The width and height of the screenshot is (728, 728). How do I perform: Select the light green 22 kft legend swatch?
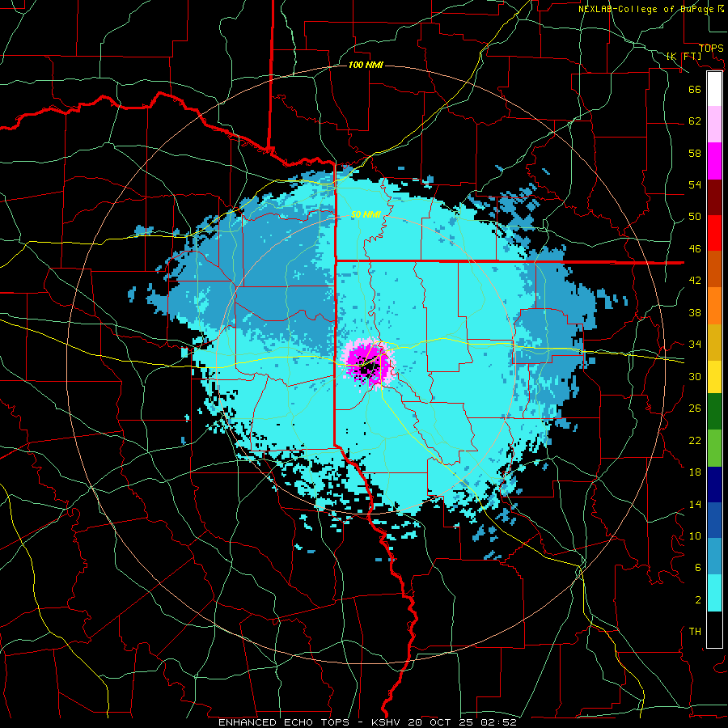(714, 447)
